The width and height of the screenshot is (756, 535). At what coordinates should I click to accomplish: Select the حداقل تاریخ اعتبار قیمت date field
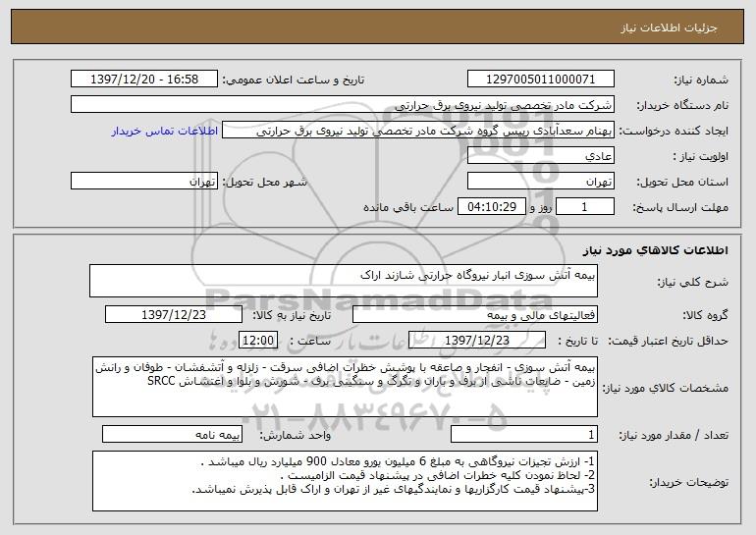coord(477,341)
